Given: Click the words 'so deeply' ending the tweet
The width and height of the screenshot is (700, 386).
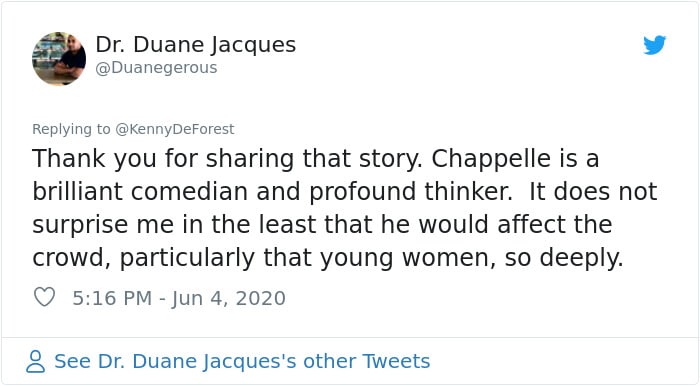Looking at the screenshot, I should click(564, 258).
